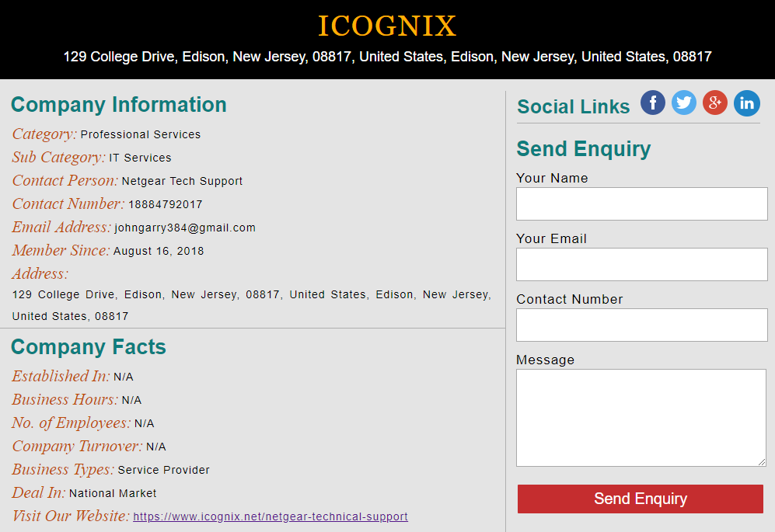775x532 pixels.
Task: Click the Netgear Tech Support contact person
Action: click(x=182, y=181)
